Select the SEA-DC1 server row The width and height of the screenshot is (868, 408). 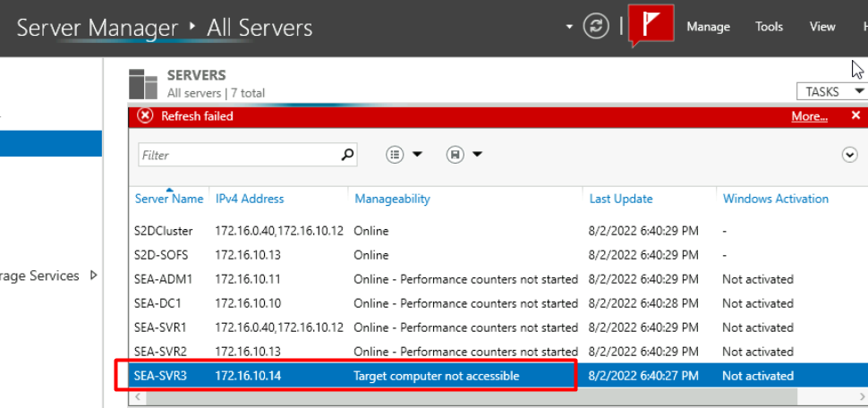pos(498,303)
